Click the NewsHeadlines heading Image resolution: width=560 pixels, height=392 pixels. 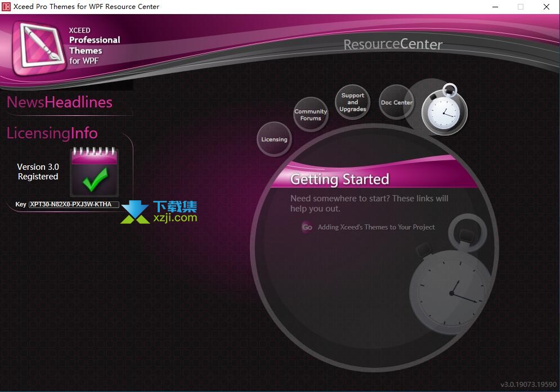[x=60, y=102]
